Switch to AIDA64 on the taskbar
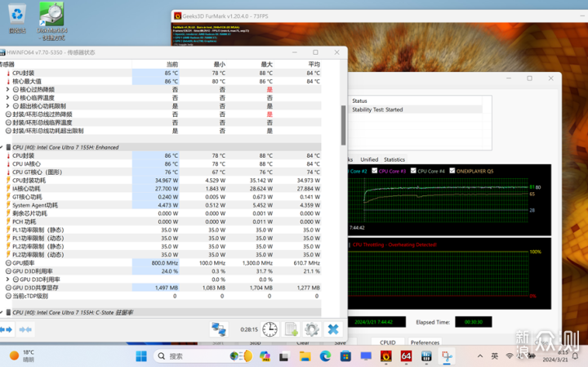The height and width of the screenshot is (367, 588). (x=406, y=356)
